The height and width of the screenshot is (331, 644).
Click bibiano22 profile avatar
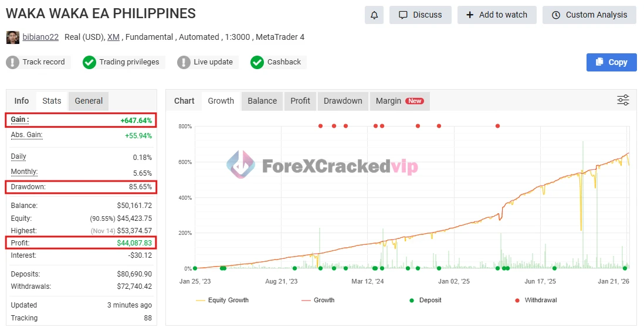coord(13,37)
